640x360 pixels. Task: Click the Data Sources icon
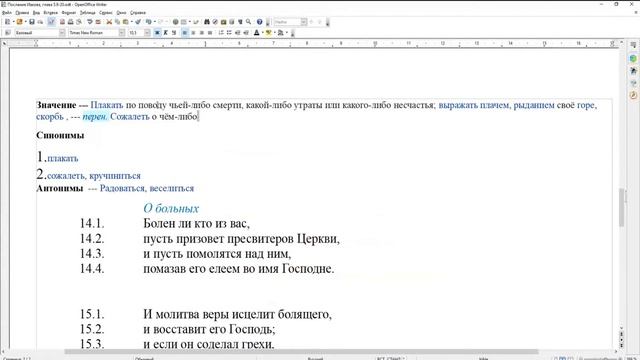[x=231, y=22]
